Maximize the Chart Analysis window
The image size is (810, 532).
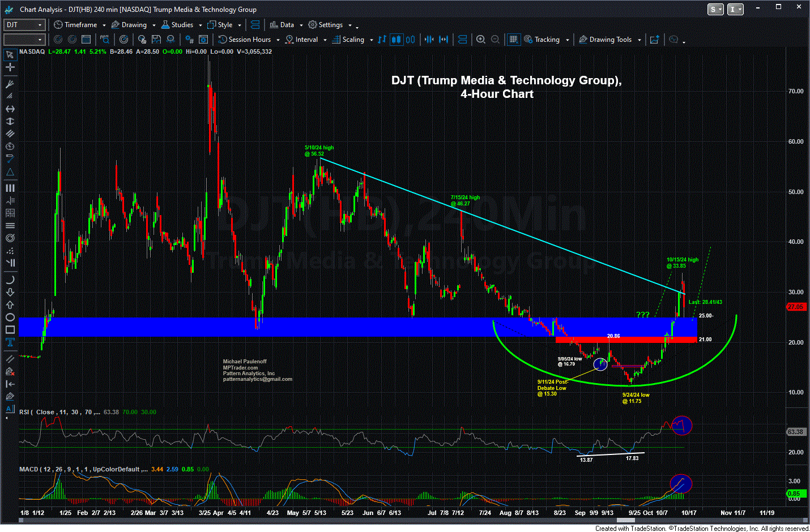(779, 7)
